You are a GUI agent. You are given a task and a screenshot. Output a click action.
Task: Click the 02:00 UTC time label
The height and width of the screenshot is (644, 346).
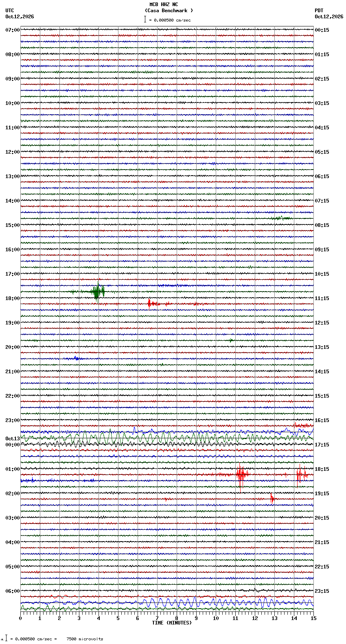coord(13,494)
